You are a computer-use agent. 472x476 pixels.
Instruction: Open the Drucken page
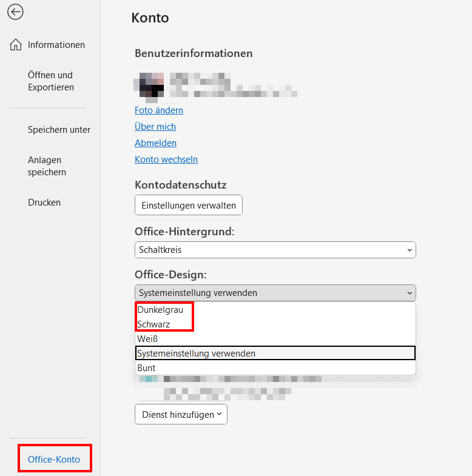click(44, 203)
